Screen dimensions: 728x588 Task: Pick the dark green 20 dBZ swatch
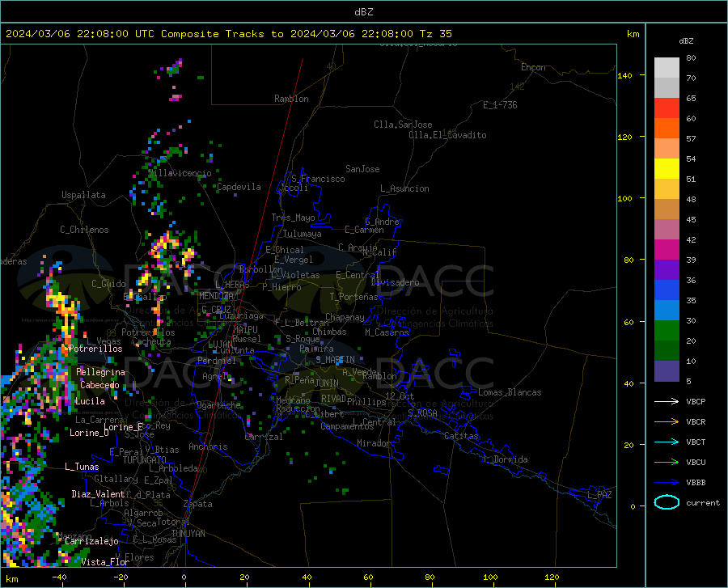pyautogui.click(x=667, y=351)
